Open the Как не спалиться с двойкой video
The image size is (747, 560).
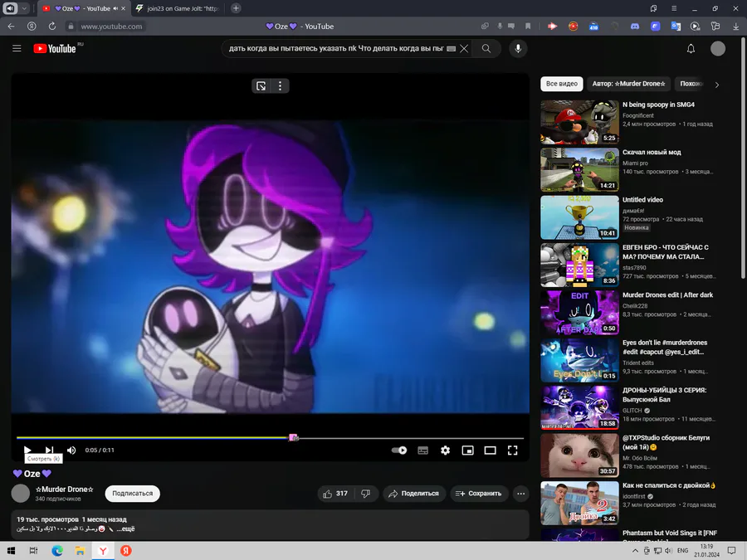(x=669, y=485)
